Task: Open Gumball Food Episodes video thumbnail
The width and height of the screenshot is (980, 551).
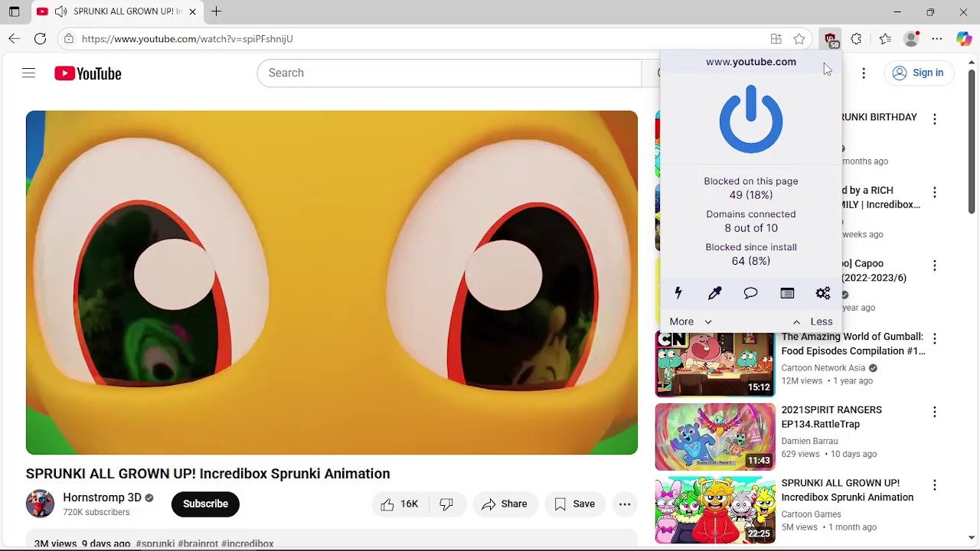Action: [715, 364]
